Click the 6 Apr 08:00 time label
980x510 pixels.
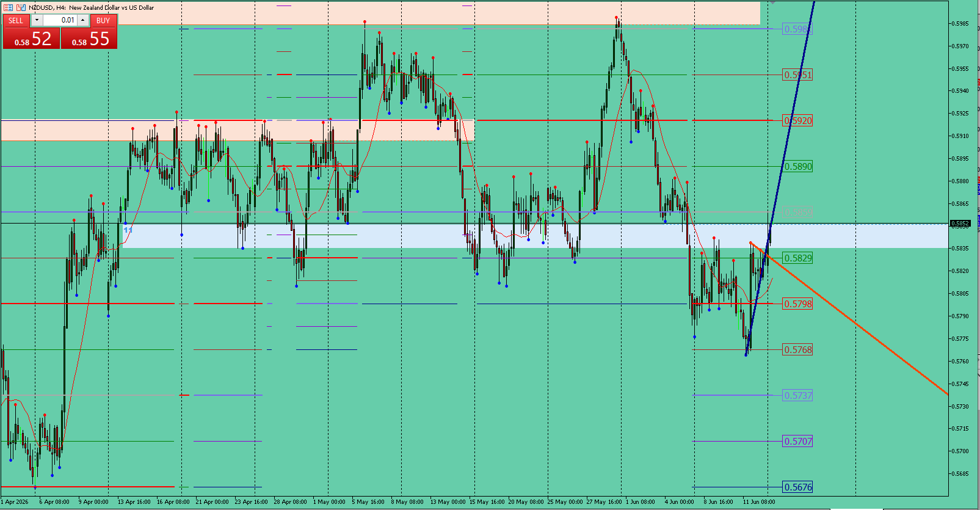point(54,502)
